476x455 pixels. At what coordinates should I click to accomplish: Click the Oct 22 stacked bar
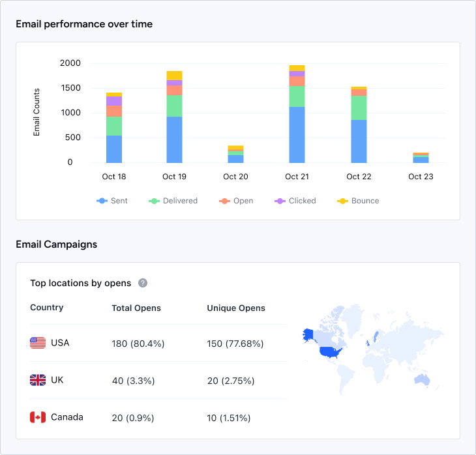point(359,125)
